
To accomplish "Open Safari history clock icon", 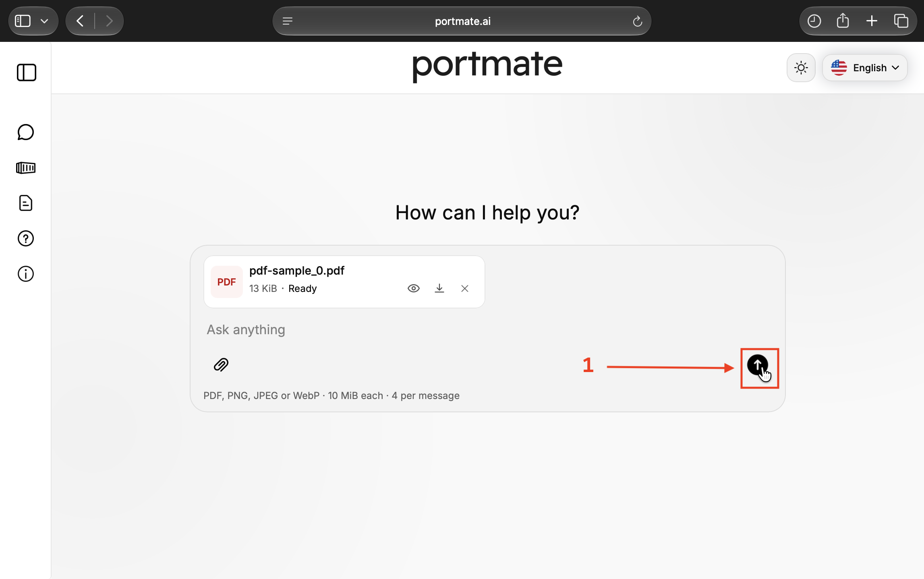I will 814,21.
